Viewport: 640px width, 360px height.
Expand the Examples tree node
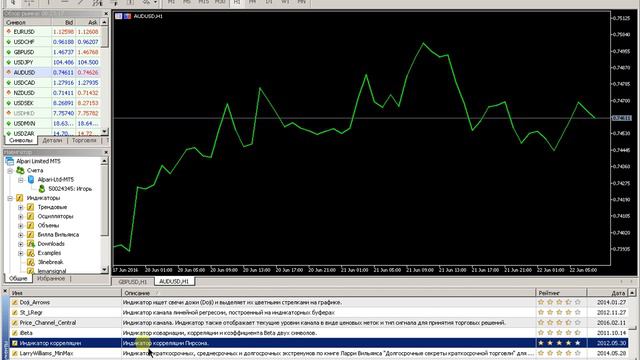tap(21, 253)
